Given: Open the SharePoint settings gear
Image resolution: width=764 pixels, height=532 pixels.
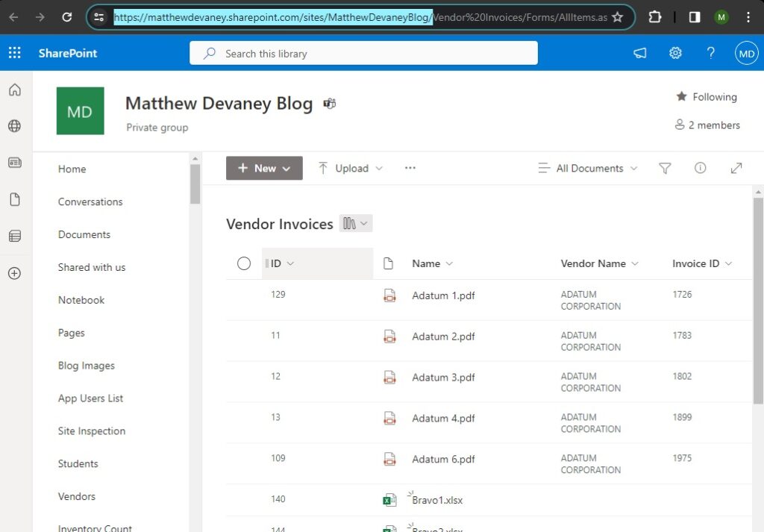Looking at the screenshot, I should coord(675,53).
